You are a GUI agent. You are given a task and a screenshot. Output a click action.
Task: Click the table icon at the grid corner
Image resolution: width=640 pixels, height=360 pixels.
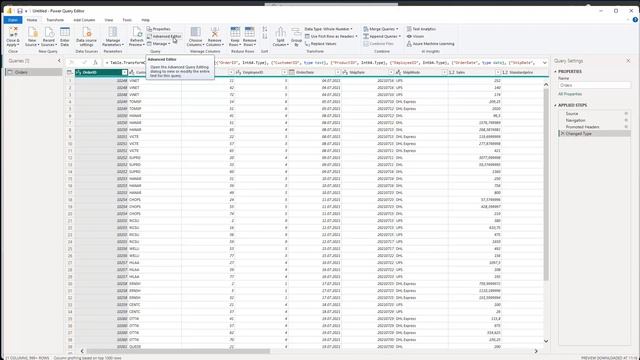point(69,72)
